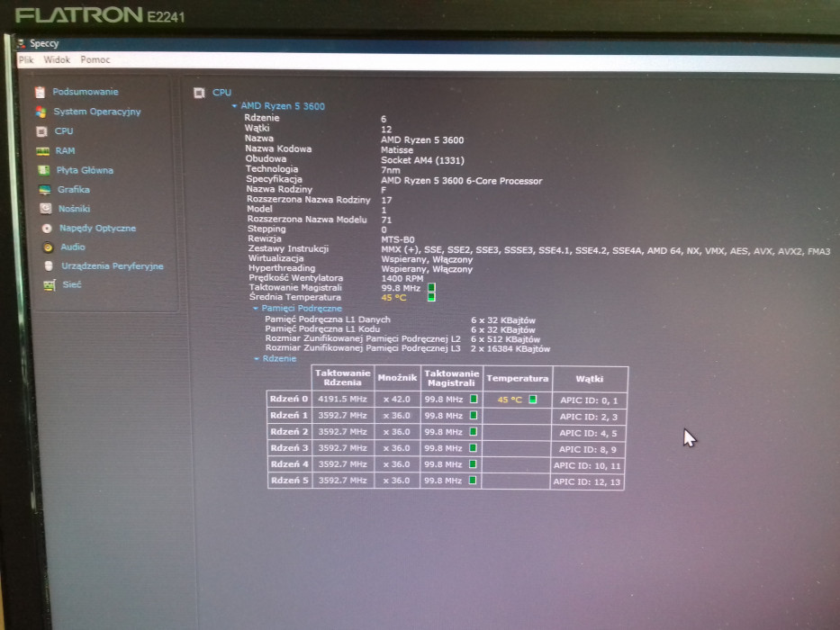
Task: Collapse the AMD Ryzen 5 3600 tree node
Action: tap(234, 106)
